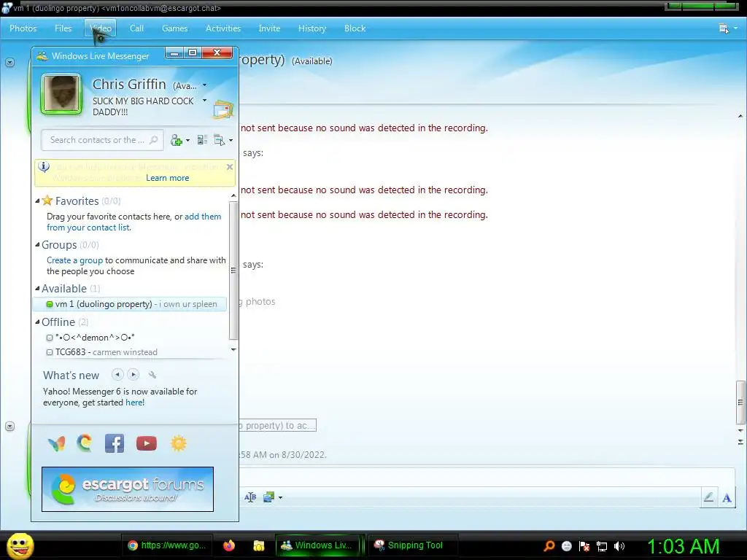Follow the Learn more link
747x560 pixels.
tap(167, 178)
